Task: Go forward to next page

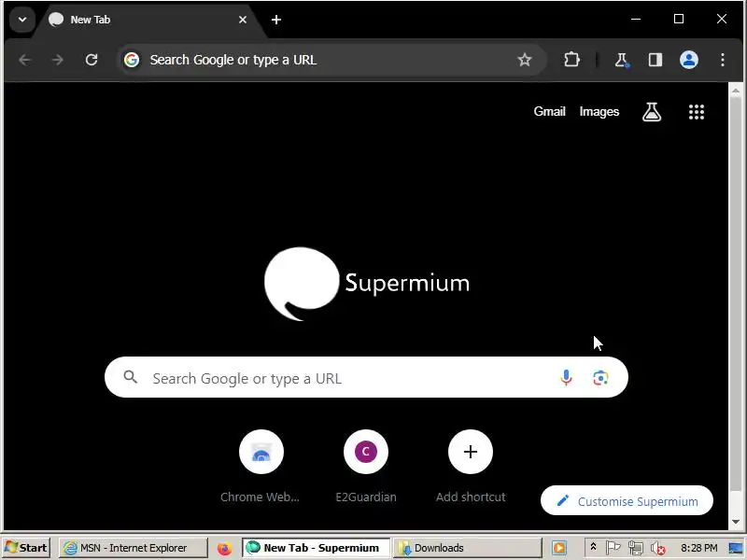Action: tap(58, 60)
